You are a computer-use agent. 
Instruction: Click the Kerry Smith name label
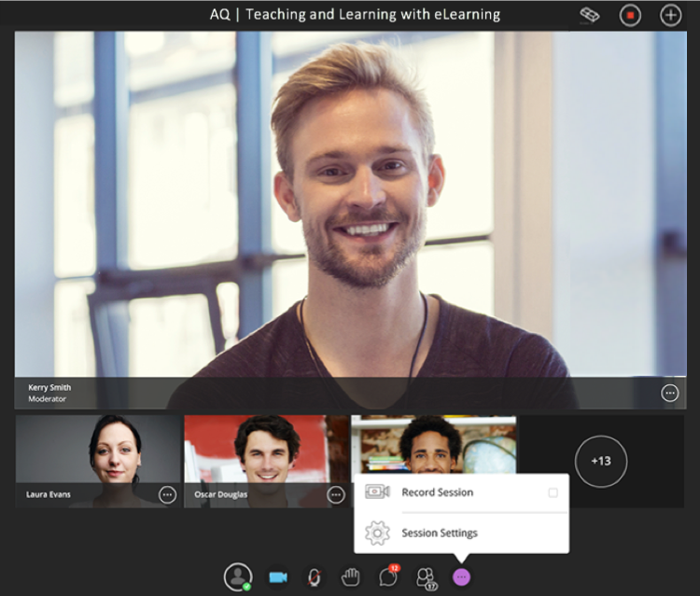[49, 387]
